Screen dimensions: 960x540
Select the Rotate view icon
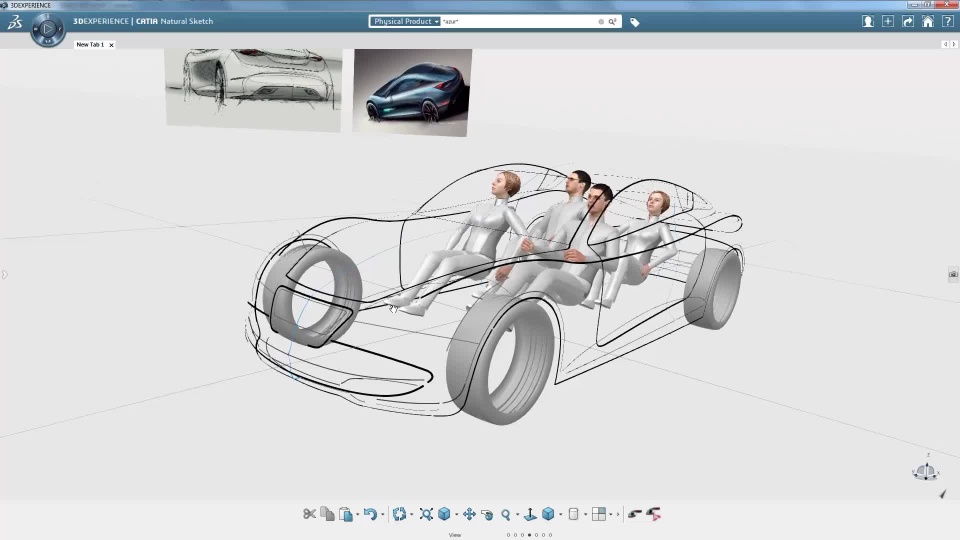(487, 514)
